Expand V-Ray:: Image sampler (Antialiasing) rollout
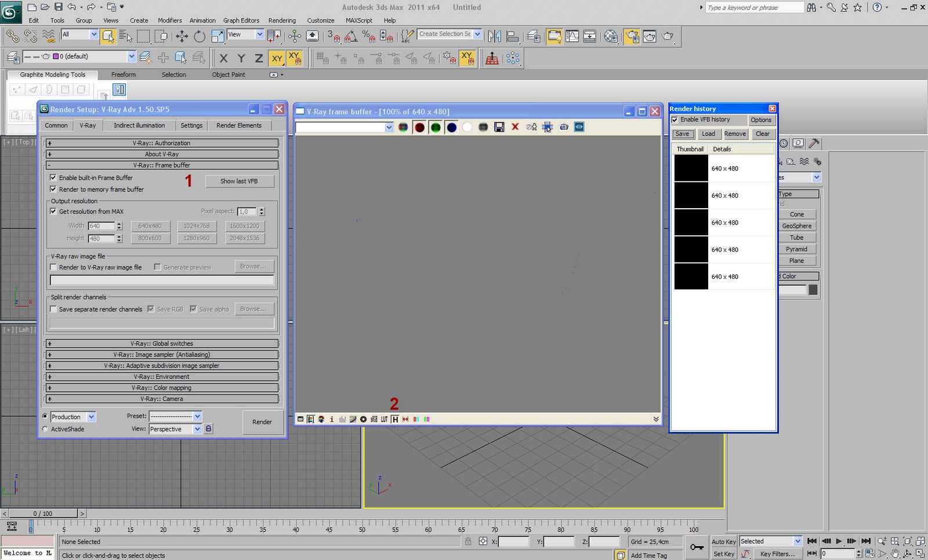The image size is (928, 560). 162,355
